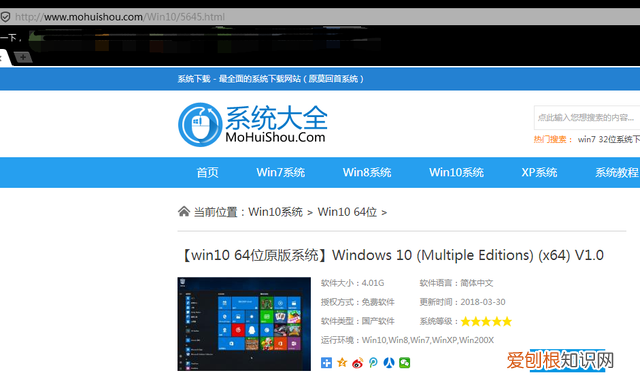Click 软件大小：4.01G text
The height and width of the screenshot is (379, 640).
[x=353, y=283]
